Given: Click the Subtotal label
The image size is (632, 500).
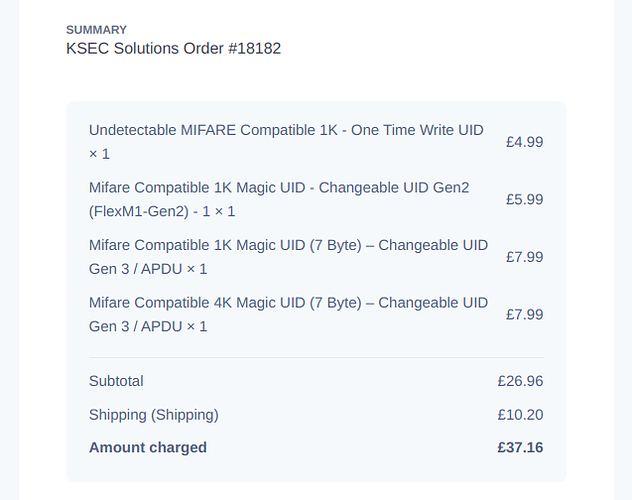Looking at the screenshot, I should click(x=116, y=381).
